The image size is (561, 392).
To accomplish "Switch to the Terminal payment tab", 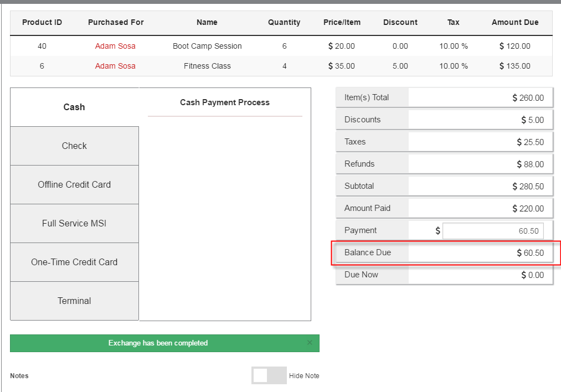I will point(74,301).
